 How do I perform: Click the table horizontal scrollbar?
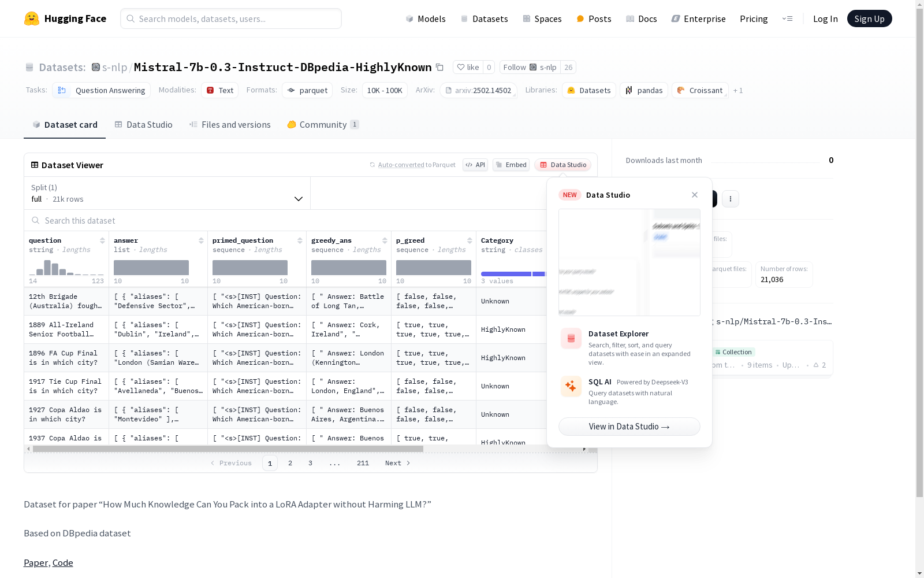pos(228,449)
